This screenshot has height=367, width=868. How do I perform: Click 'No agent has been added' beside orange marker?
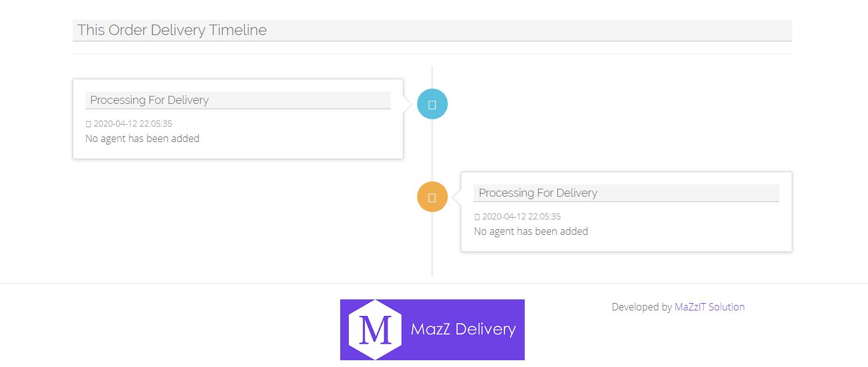[x=531, y=231]
